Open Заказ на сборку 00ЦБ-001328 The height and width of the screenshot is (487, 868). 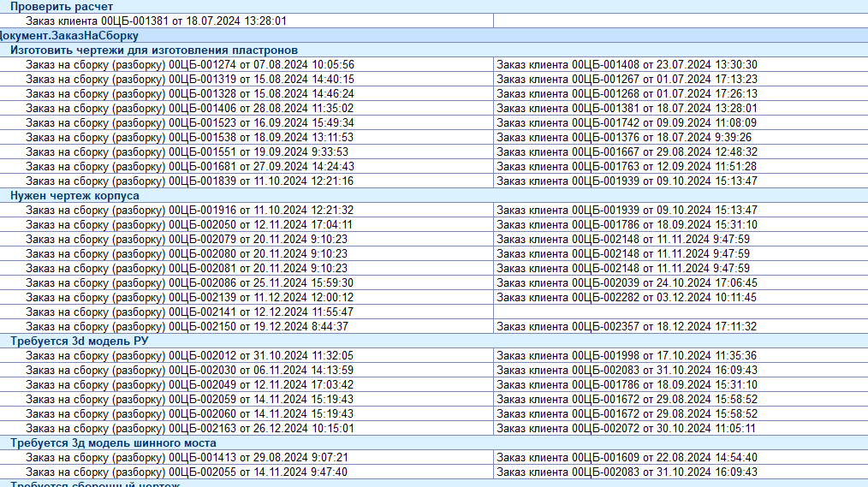(x=190, y=94)
